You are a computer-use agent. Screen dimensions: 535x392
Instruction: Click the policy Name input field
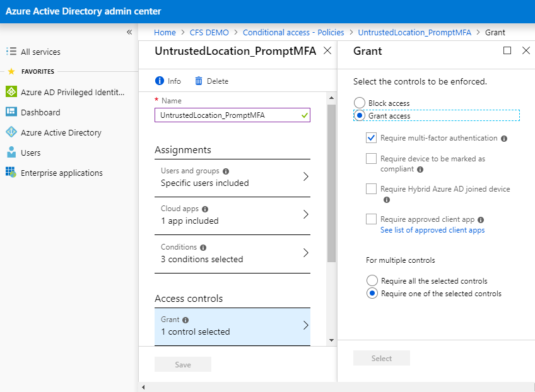(232, 115)
